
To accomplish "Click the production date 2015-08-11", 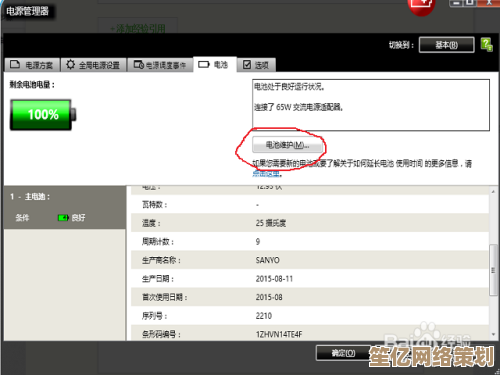I will [x=274, y=279].
